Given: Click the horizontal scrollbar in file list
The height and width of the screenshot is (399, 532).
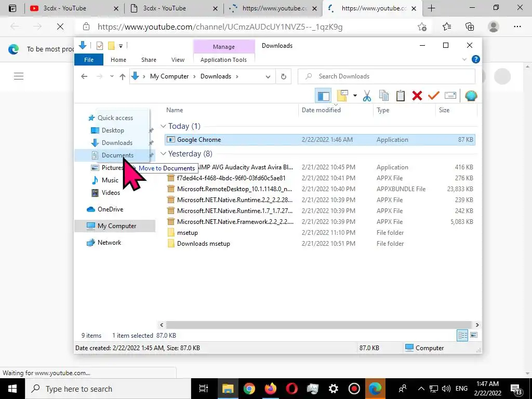Looking at the screenshot, I should (x=319, y=325).
